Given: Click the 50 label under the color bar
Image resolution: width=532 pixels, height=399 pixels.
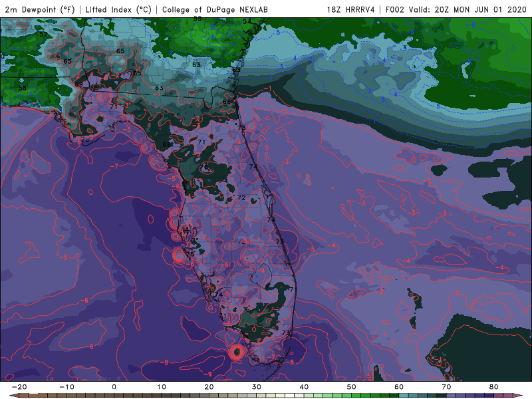Looking at the screenshot, I should pos(352,387).
